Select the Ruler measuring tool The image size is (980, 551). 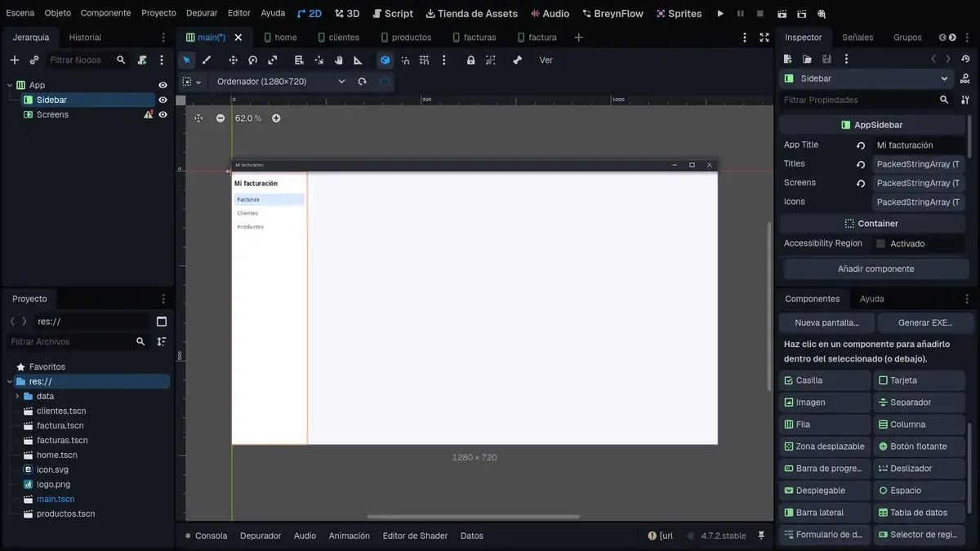358,60
